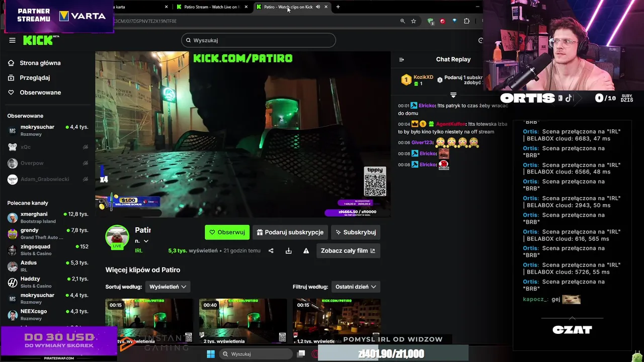Click the Obserwuj follow button
Image resolution: width=644 pixels, height=362 pixels.
click(227, 232)
